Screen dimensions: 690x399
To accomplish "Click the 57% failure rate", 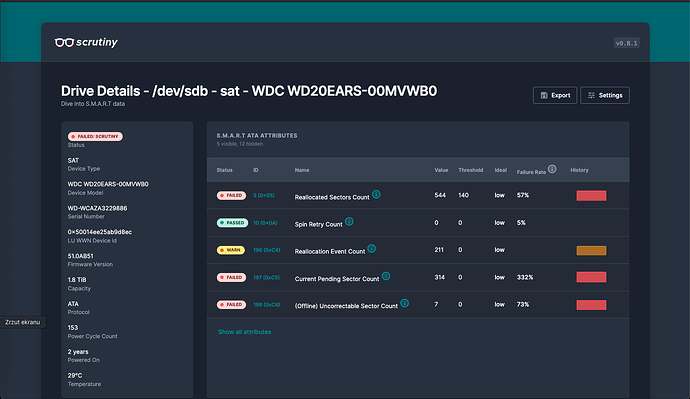I will coord(523,195).
